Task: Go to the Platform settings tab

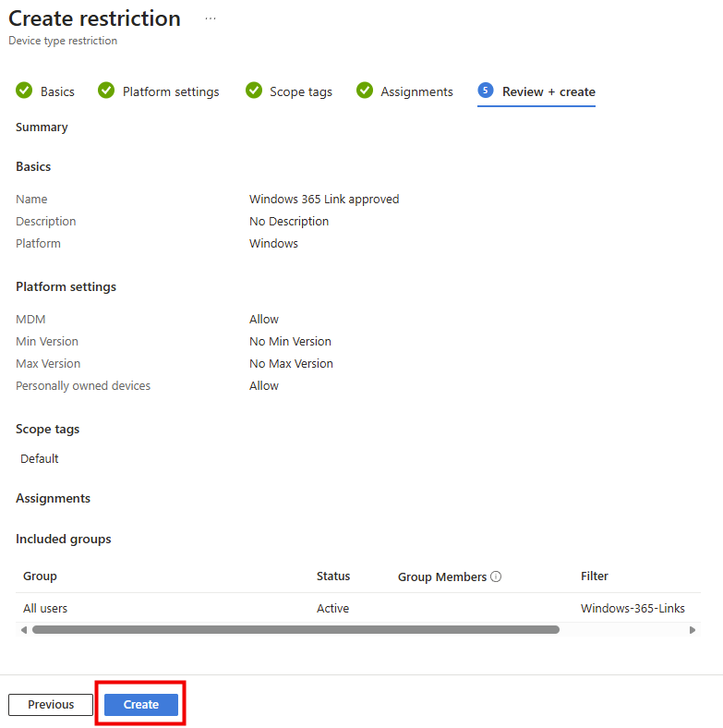Action: 171,91
